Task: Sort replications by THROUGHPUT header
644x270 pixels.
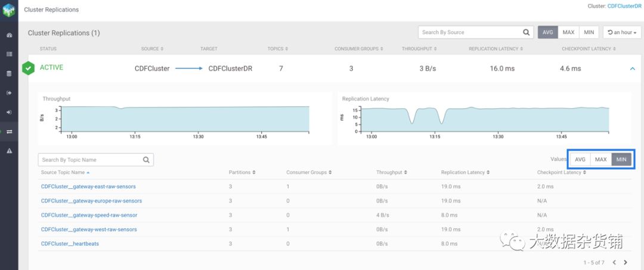Action: pyautogui.click(x=419, y=48)
